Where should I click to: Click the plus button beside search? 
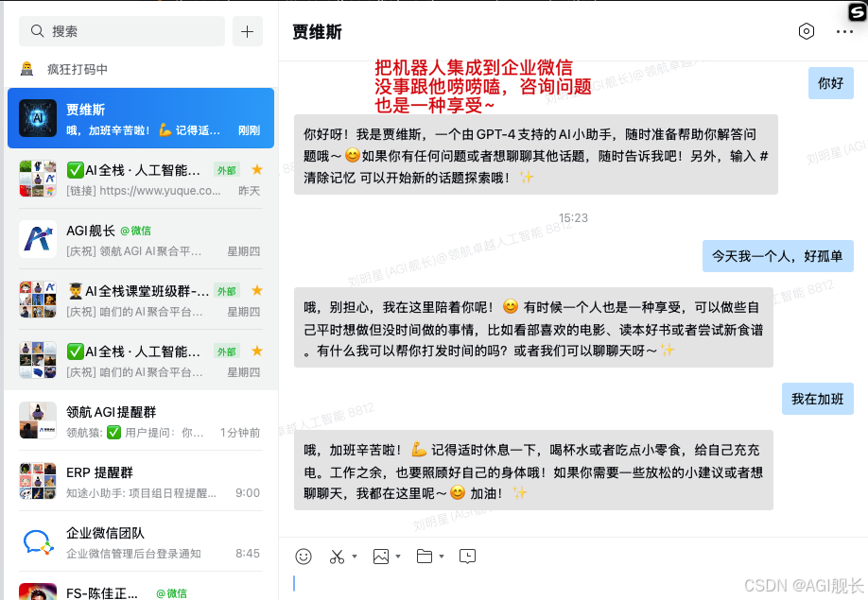[x=247, y=31]
